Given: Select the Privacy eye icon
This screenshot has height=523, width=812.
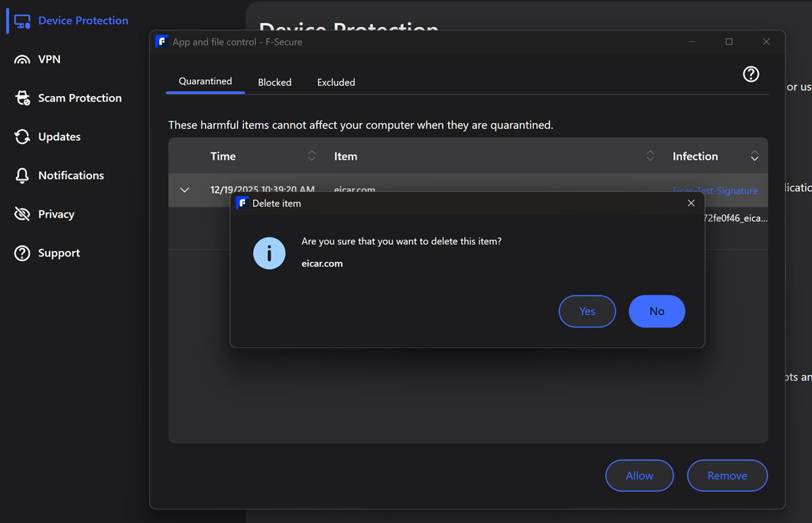Looking at the screenshot, I should [x=23, y=214].
